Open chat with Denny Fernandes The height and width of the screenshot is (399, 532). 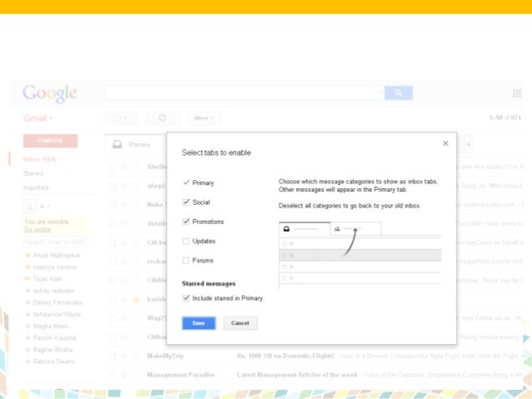58,302
